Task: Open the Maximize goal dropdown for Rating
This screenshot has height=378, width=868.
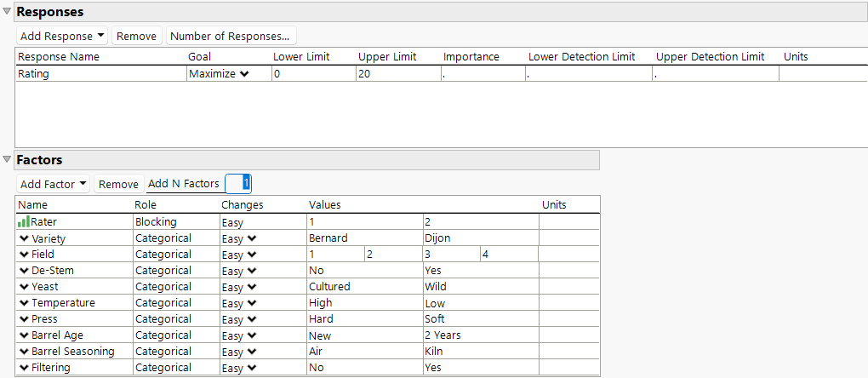Action: [x=219, y=74]
